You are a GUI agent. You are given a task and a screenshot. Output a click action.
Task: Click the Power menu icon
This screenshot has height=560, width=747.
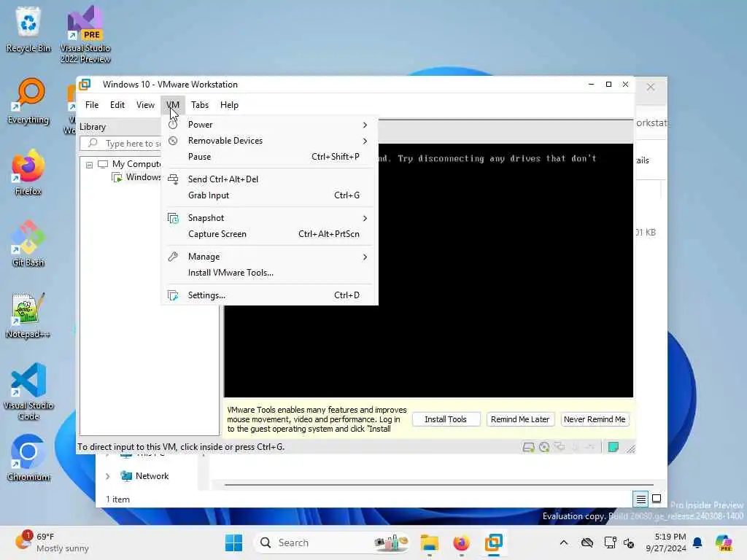173,124
